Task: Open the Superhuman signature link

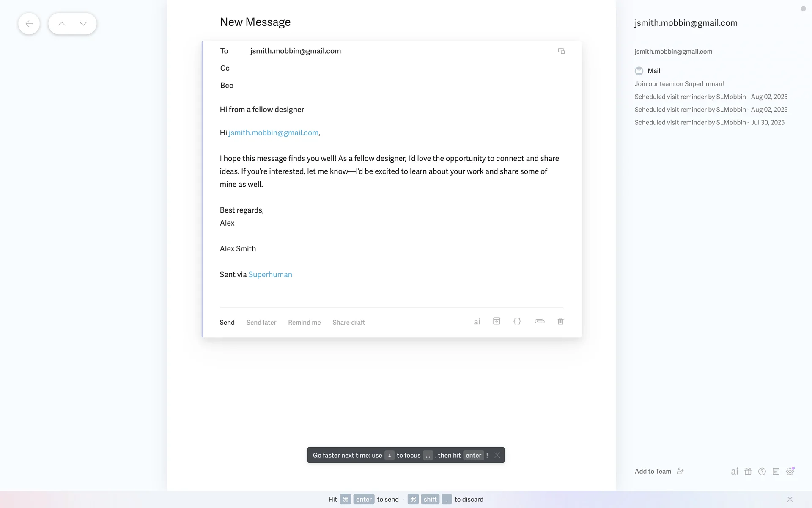Action: pos(270,275)
